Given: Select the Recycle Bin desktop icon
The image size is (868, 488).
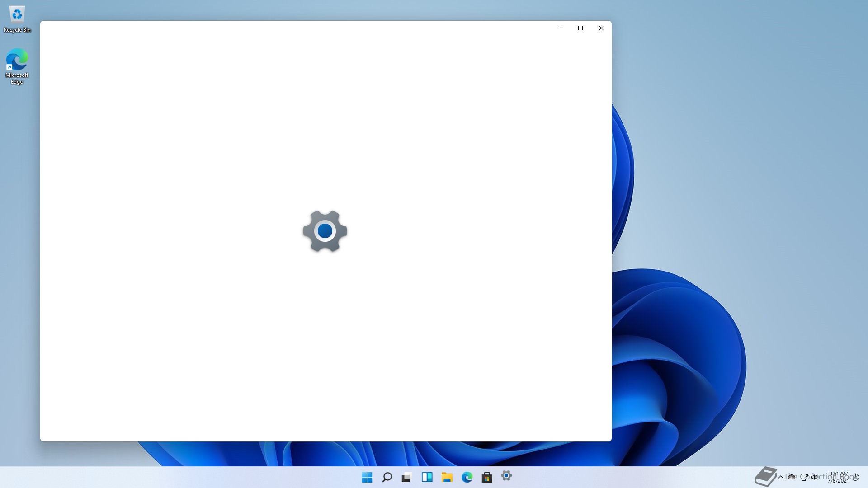Looking at the screenshot, I should click(17, 19).
